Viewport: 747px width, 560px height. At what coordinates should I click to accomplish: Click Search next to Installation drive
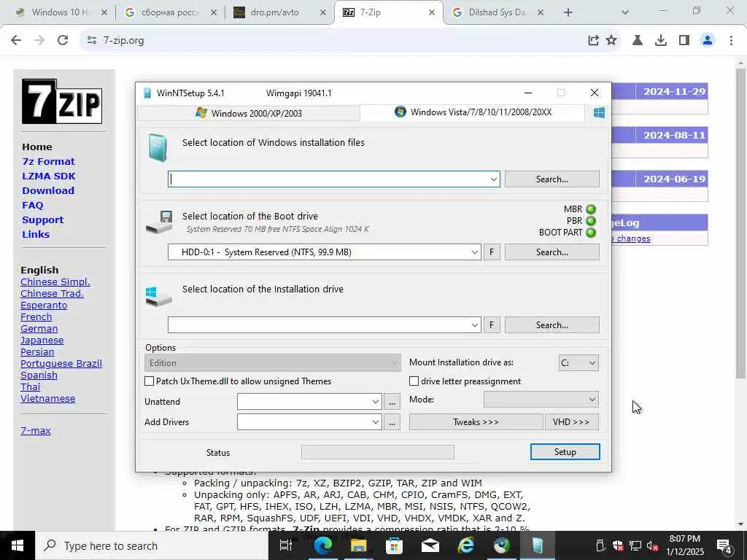click(x=551, y=324)
